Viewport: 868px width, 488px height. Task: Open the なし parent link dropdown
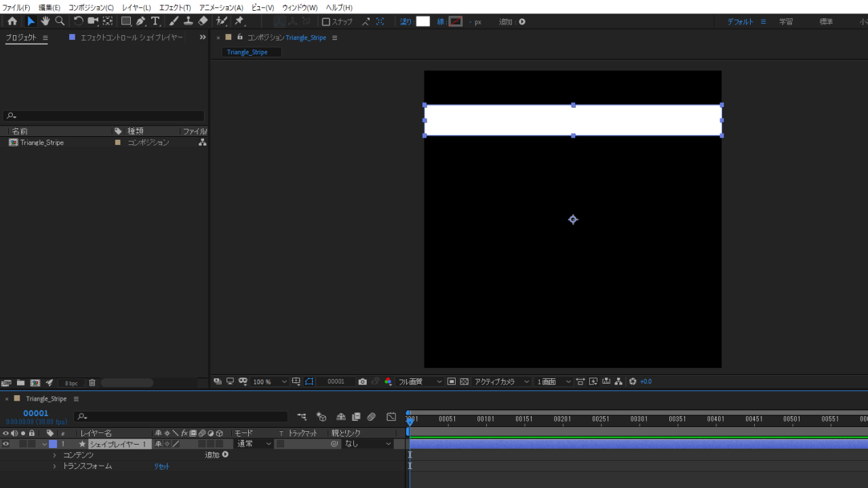(x=368, y=444)
